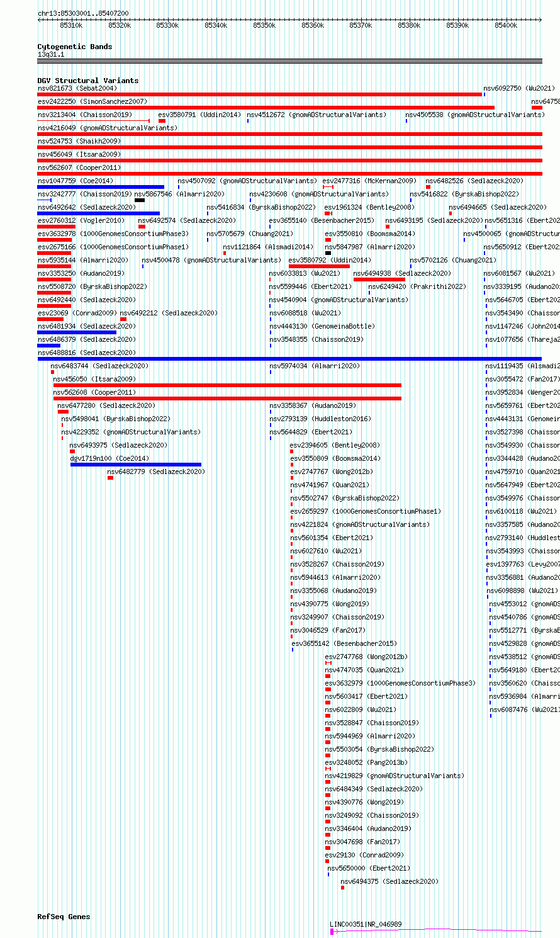Image resolution: width=560 pixels, height=938 pixels.
Task: Open nsv456050 (Itsara2009) variant label
Action: point(94,379)
